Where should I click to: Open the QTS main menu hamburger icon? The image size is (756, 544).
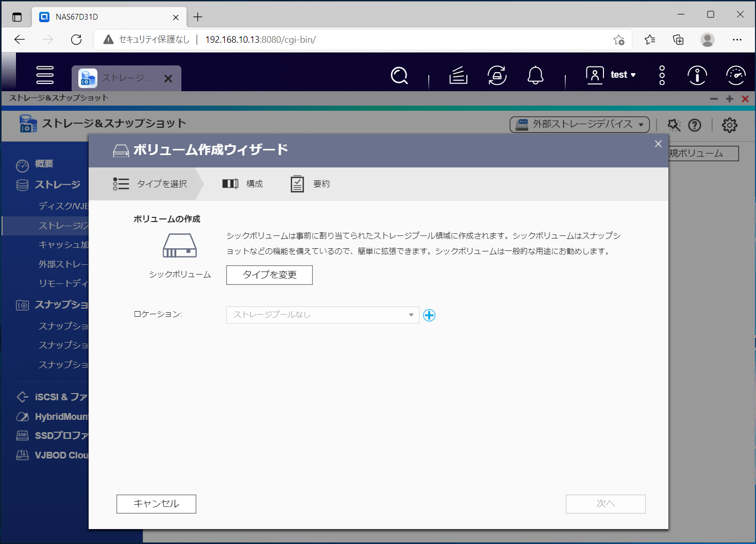point(45,75)
